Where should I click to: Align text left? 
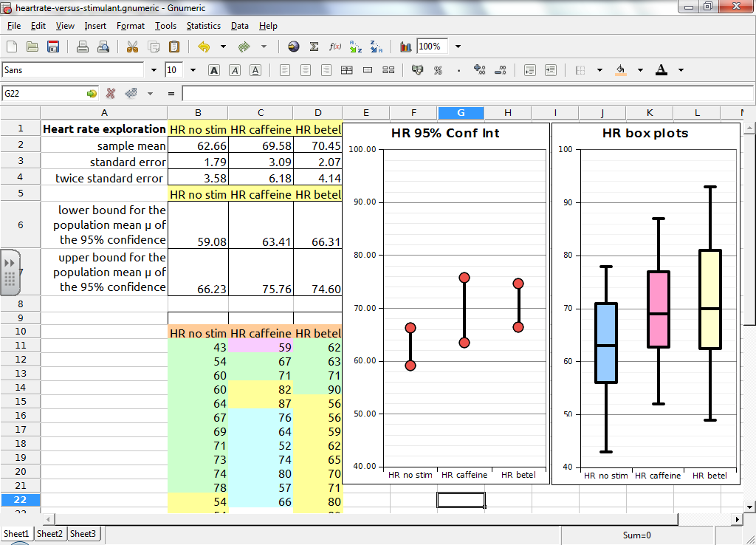coord(285,70)
